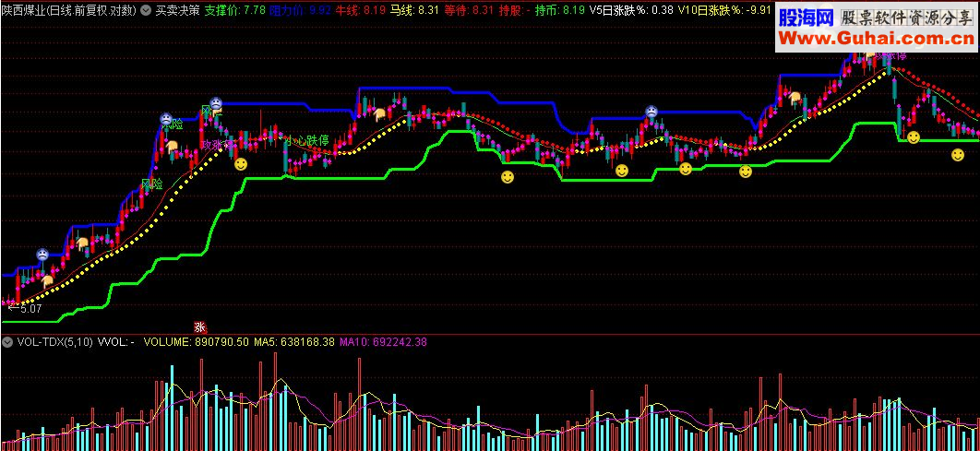
Task: Click the 持股: - value
Action: [514, 10]
